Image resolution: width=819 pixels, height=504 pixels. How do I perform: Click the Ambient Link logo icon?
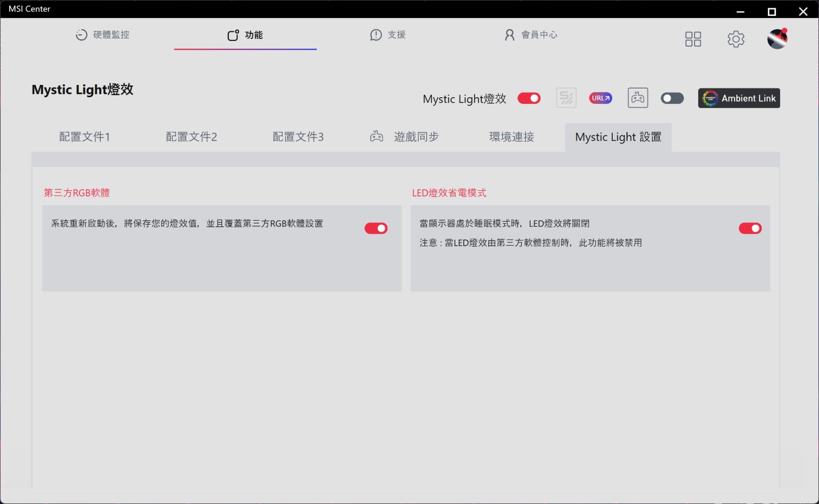click(x=710, y=98)
